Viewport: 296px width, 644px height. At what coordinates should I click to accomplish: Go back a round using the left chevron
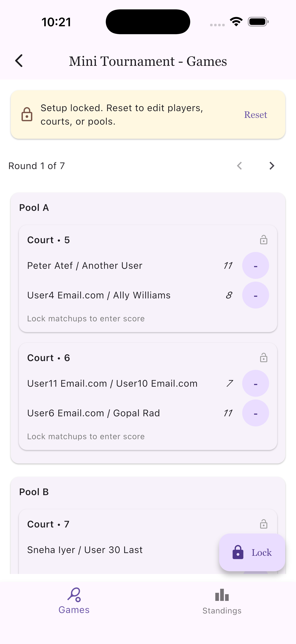239,166
